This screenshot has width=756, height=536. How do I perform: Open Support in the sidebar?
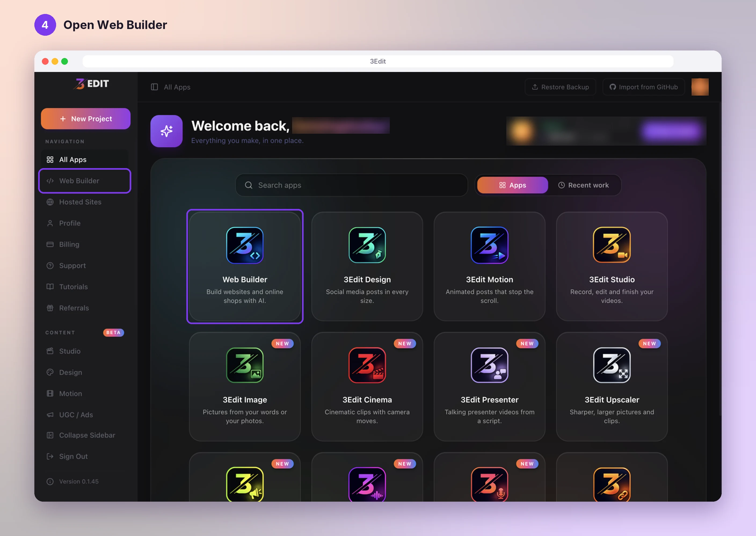tap(85, 265)
